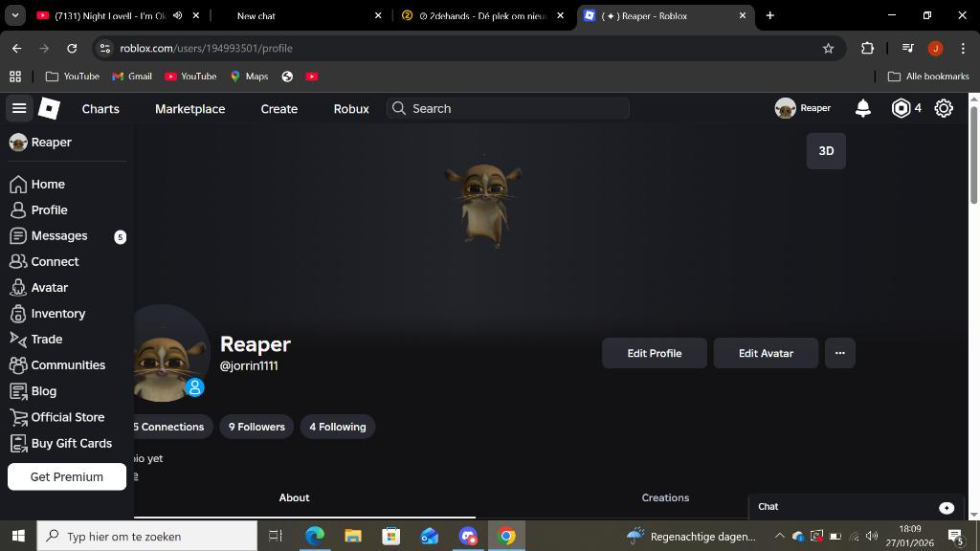The width and height of the screenshot is (980, 551).
Task: Switch to the Creations tab
Action: 665,497
